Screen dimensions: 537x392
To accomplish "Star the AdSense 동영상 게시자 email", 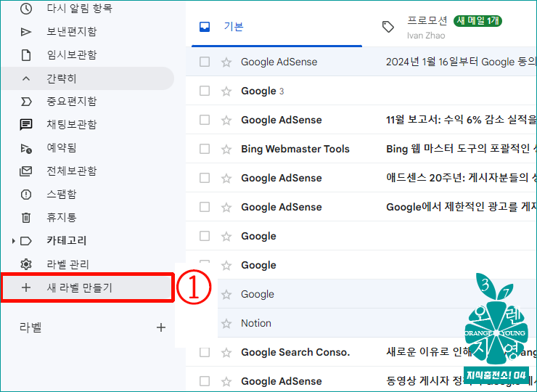I will pos(226,381).
